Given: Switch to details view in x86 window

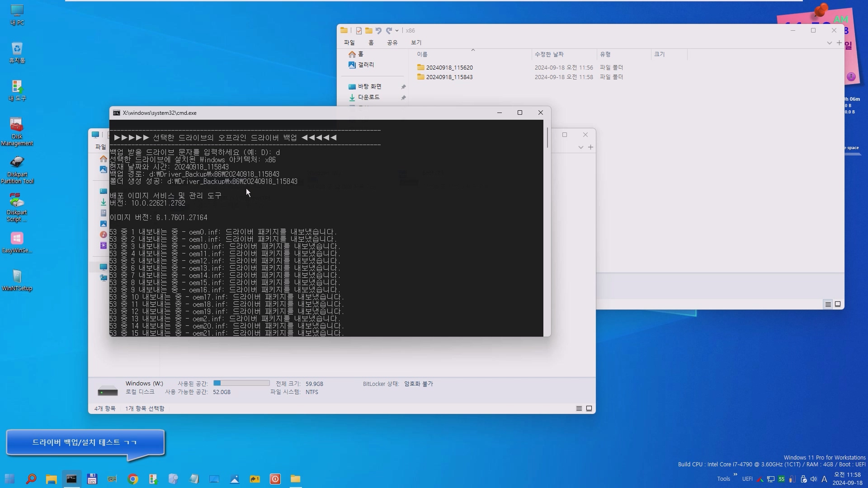Looking at the screenshot, I should pyautogui.click(x=828, y=304).
